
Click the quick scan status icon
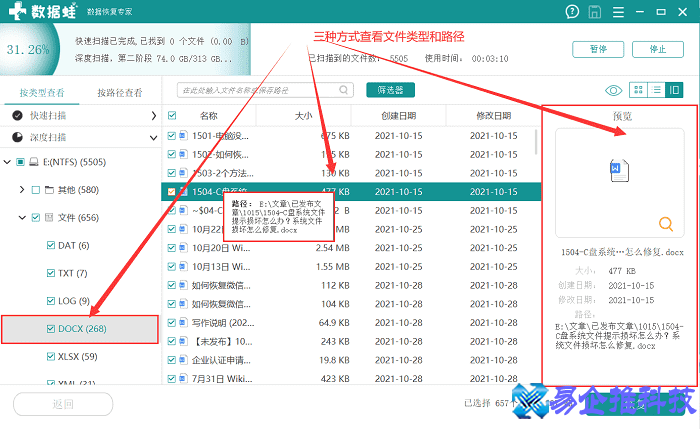[17, 116]
